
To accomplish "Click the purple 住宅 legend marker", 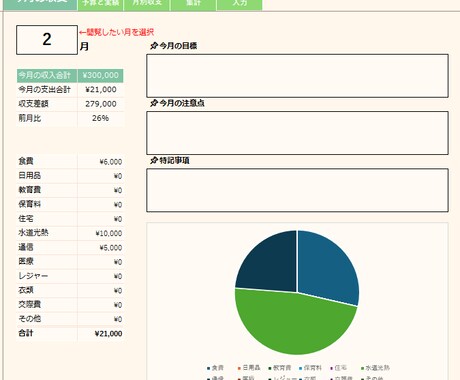I will 331,368.
